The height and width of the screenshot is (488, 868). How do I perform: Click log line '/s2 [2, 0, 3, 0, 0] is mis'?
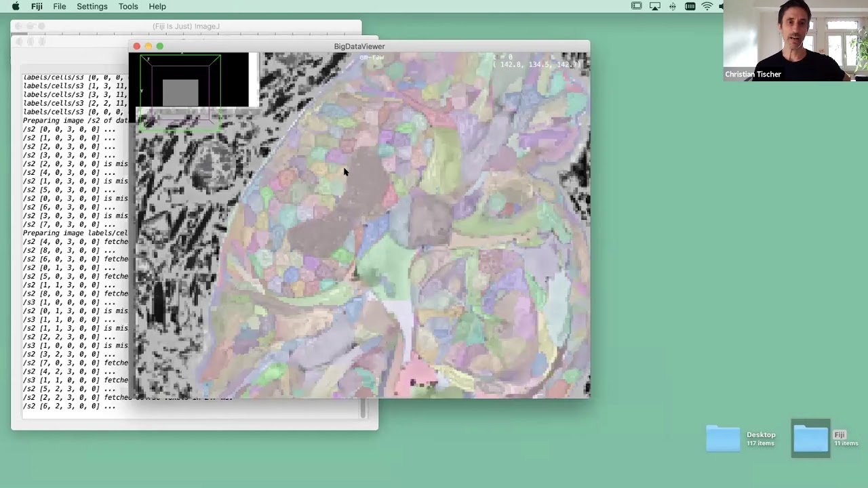[x=75, y=164]
